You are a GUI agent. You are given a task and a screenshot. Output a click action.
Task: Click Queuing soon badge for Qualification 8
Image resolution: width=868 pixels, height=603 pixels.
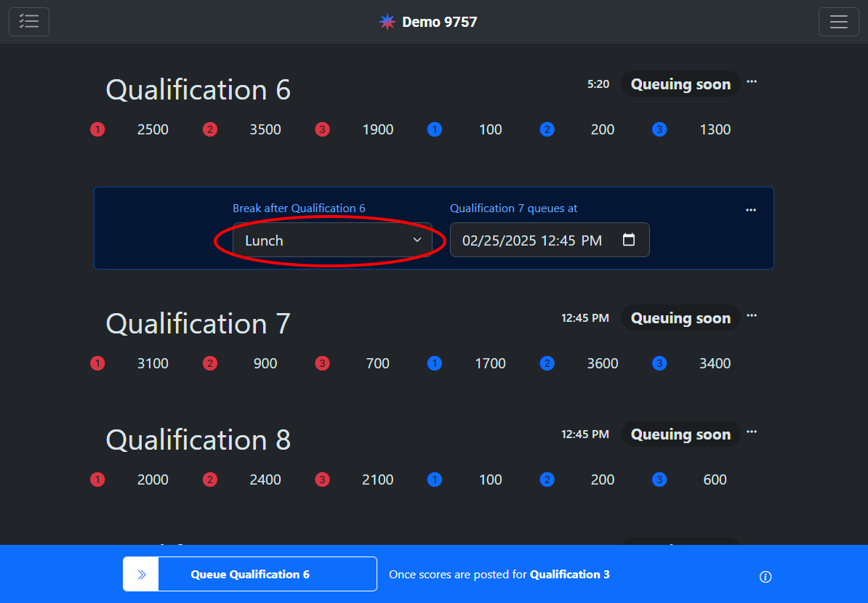click(680, 434)
